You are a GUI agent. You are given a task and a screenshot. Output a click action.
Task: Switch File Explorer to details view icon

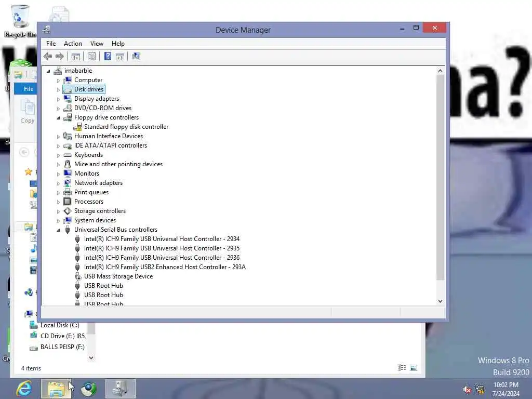[x=402, y=368]
